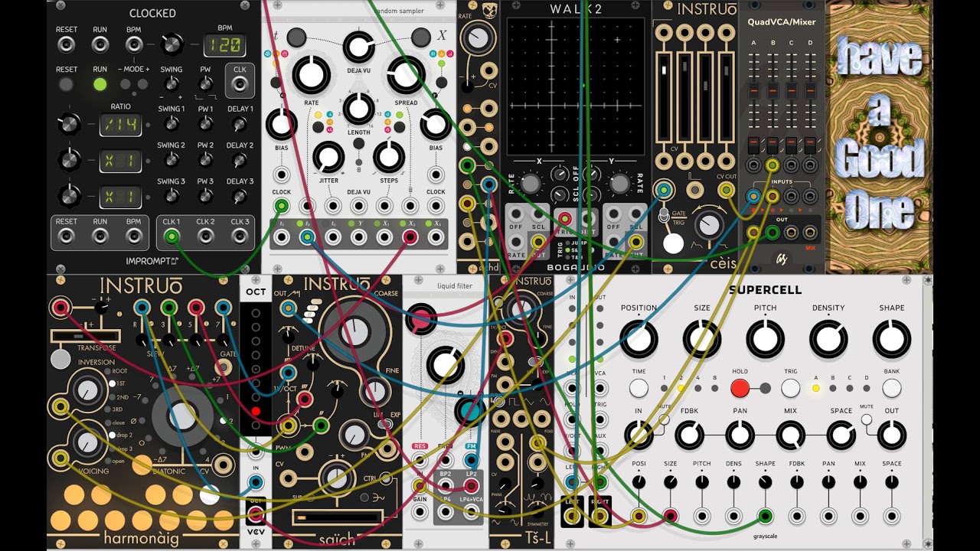The height and width of the screenshot is (551, 980).
Task: Click the LEFT output jack on Supercell
Action: [x=572, y=516]
